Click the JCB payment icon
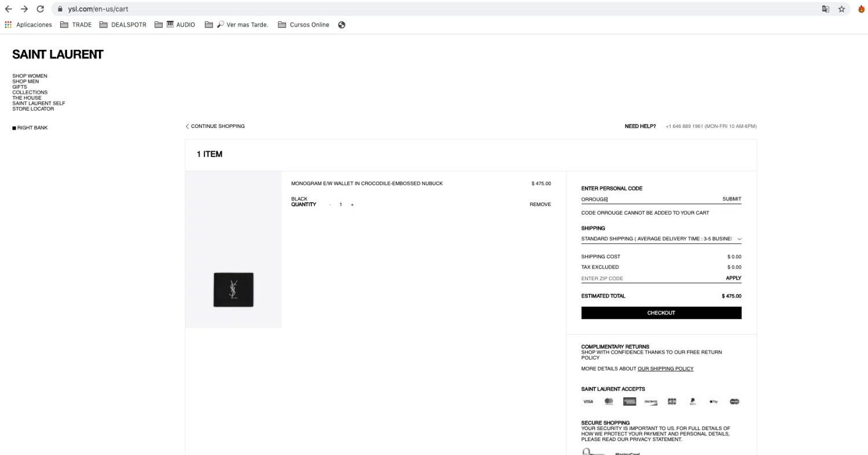Image resolution: width=868 pixels, height=455 pixels. tap(672, 401)
